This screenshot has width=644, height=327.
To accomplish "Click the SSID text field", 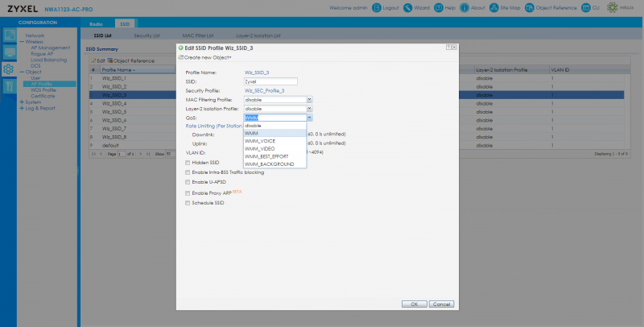I will click(270, 81).
